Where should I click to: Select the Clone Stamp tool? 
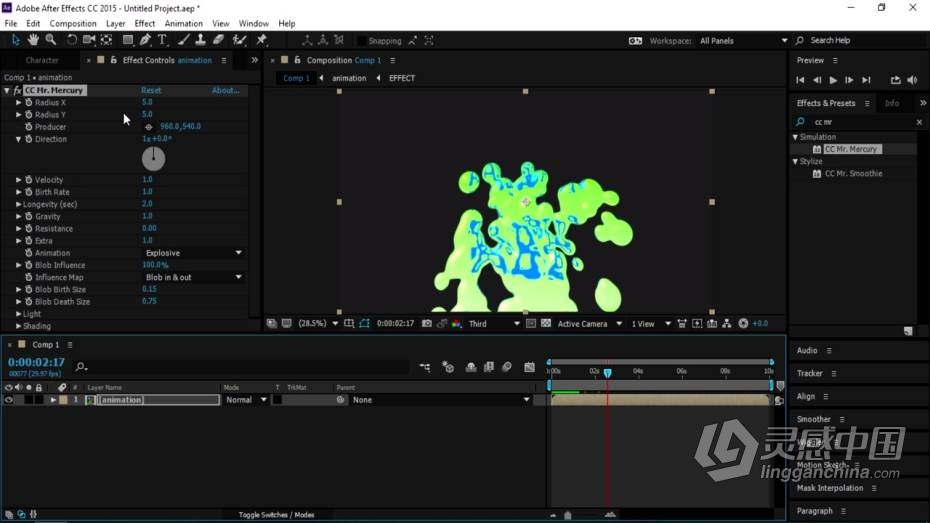pos(200,40)
